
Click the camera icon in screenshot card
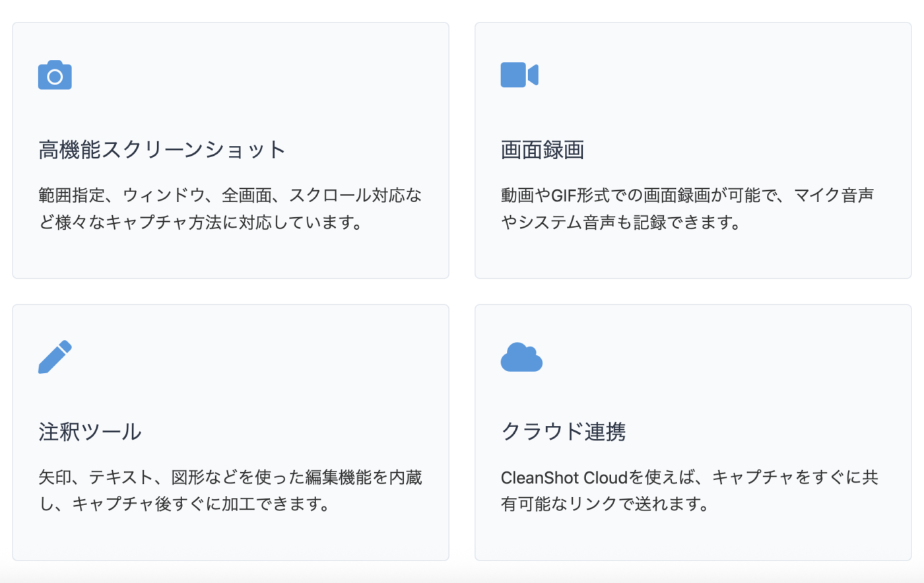55,75
